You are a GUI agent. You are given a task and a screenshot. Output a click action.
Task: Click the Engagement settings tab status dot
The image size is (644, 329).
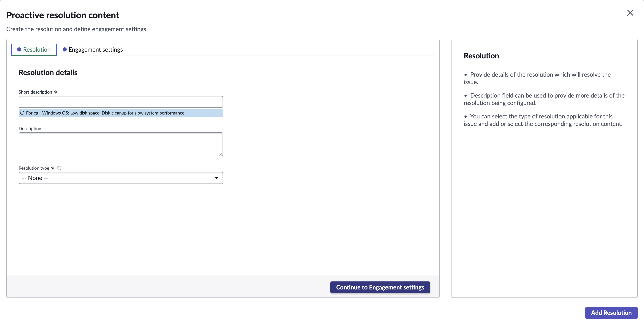click(x=64, y=50)
